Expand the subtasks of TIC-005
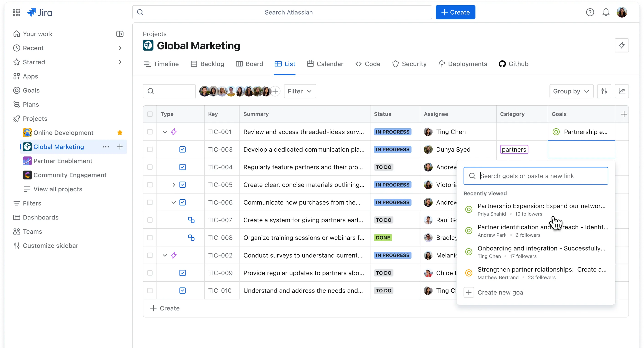644x348 pixels. pyautogui.click(x=174, y=185)
